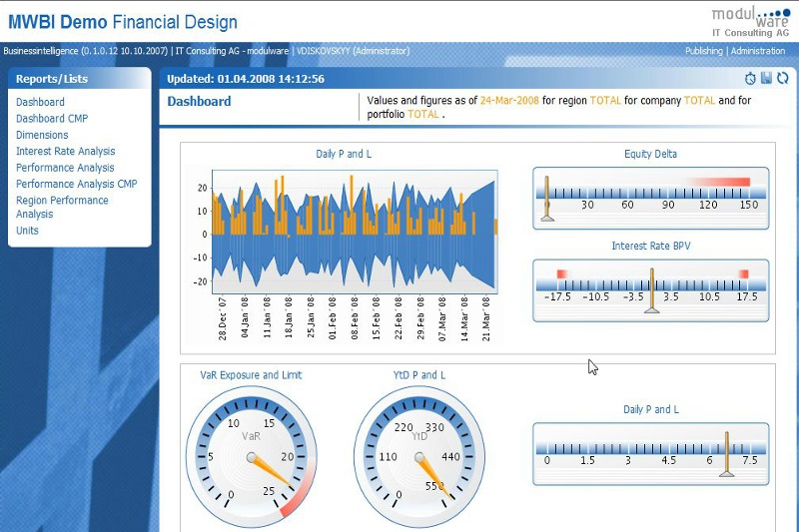This screenshot has width=799, height=532.
Task: Click the modulware logo
Action: pyautogui.click(x=751, y=22)
